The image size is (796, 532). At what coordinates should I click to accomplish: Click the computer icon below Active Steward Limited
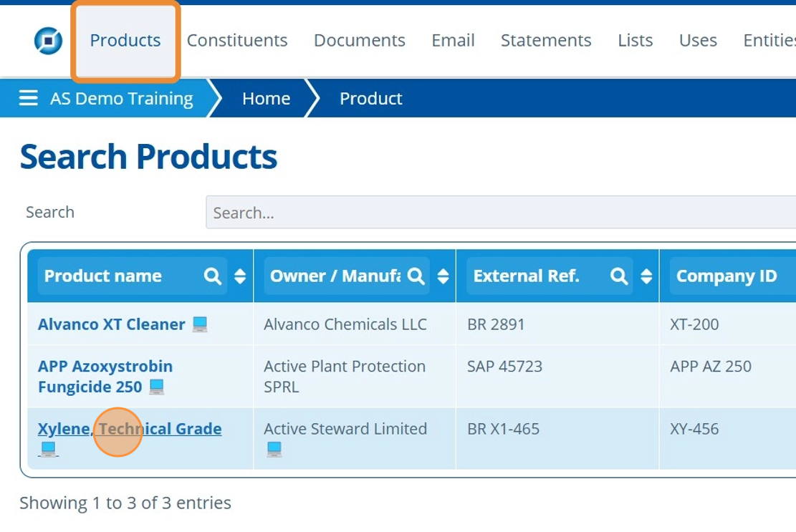point(274,450)
